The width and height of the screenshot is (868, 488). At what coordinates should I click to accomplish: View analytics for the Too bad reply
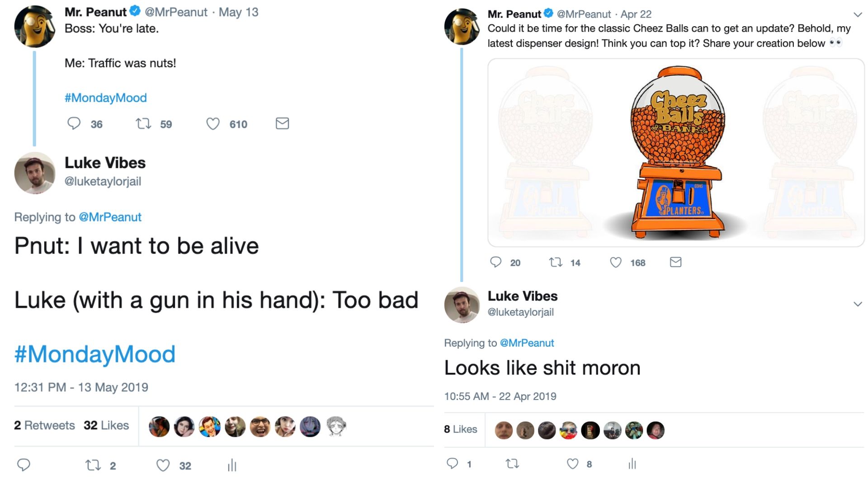tap(232, 465)
